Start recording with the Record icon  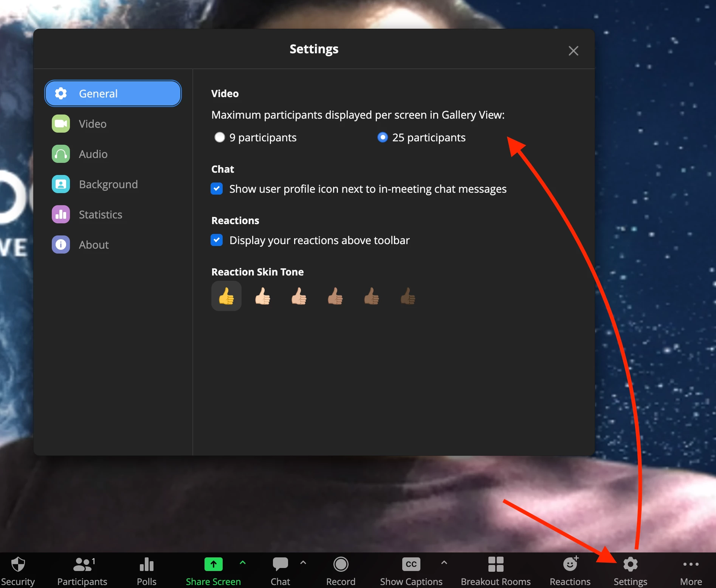coord(341,564)
